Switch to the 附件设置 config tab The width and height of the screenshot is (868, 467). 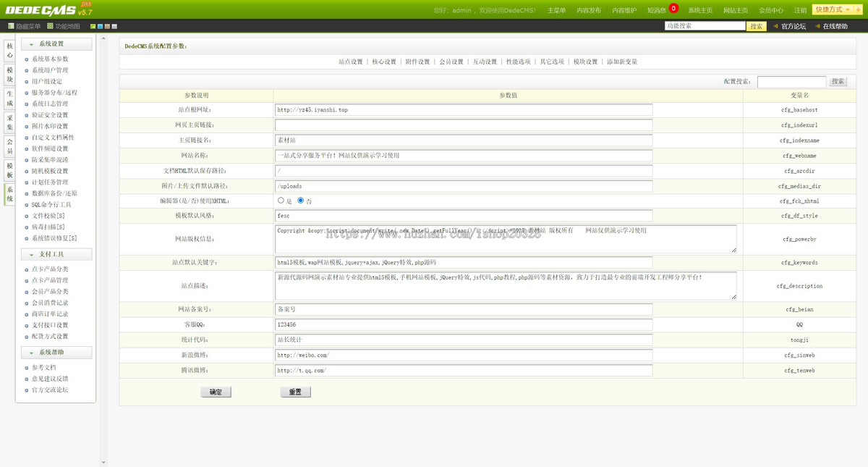tap(417, 62)
